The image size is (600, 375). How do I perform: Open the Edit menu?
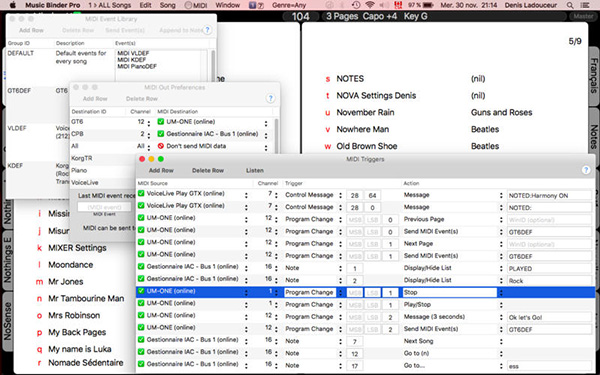[x=145, y=5]
